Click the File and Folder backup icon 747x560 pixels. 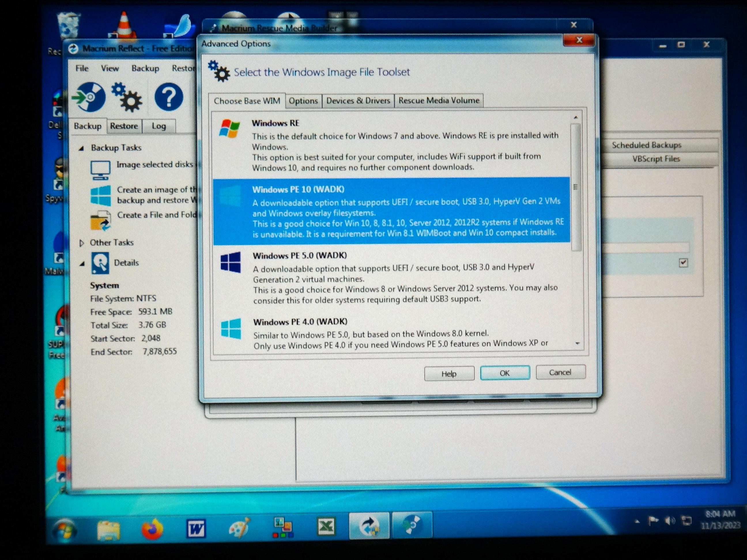101,221
